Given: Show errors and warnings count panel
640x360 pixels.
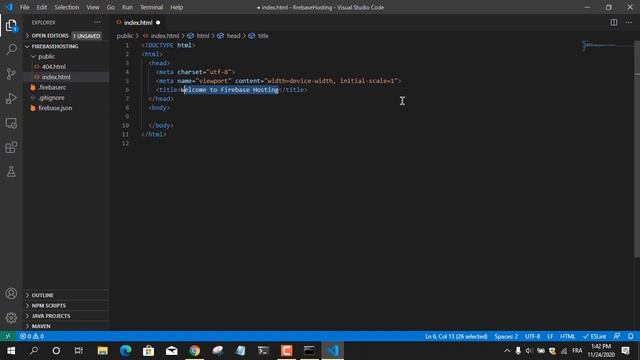Looking at the screenshot, I should 32,336.
